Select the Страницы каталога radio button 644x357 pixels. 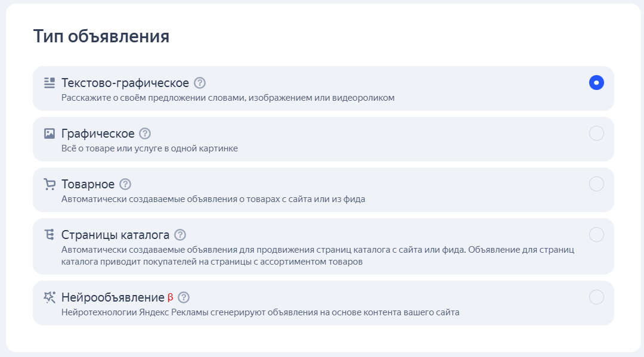point(596,235)
